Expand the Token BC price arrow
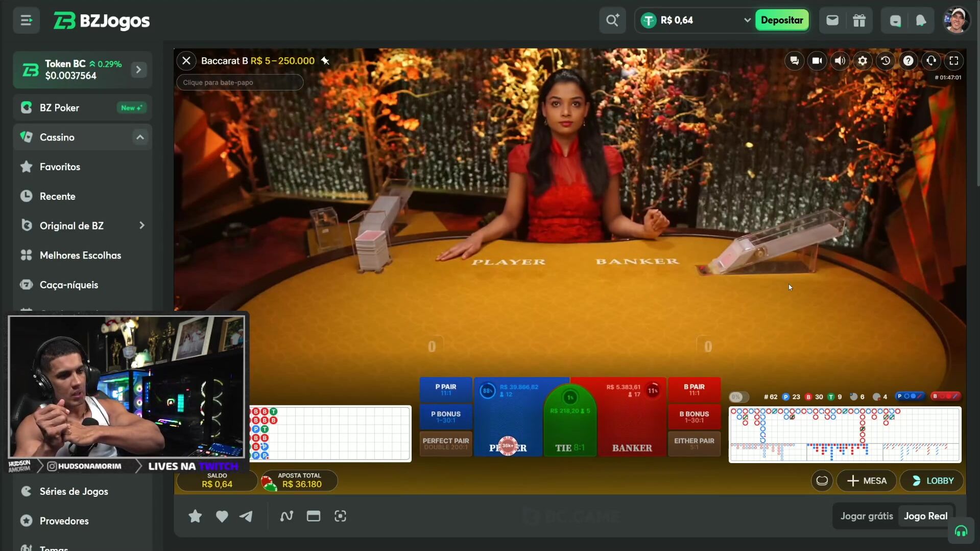Image resolution: width=980 pixels, height=551 pixels. 138,70
